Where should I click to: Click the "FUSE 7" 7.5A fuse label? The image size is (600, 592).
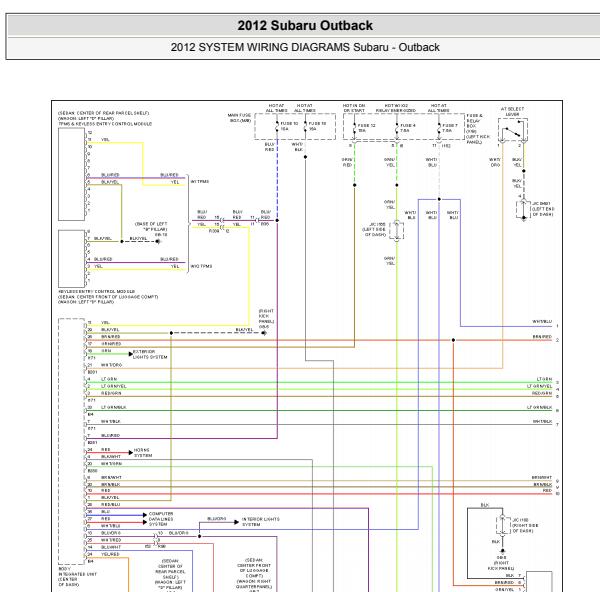450,128
